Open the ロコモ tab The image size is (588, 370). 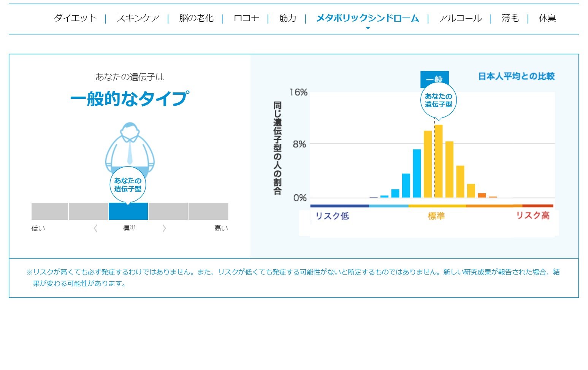click(x=246, y=18)
